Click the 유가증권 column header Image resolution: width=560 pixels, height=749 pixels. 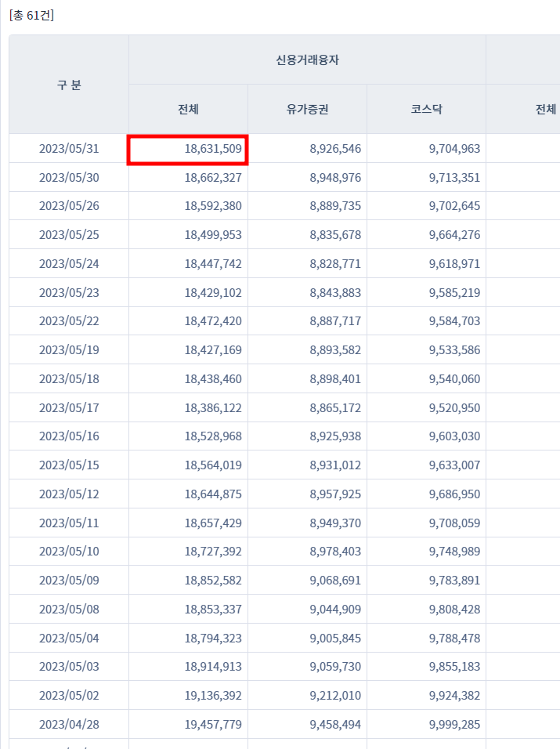[x=307, y=110]
